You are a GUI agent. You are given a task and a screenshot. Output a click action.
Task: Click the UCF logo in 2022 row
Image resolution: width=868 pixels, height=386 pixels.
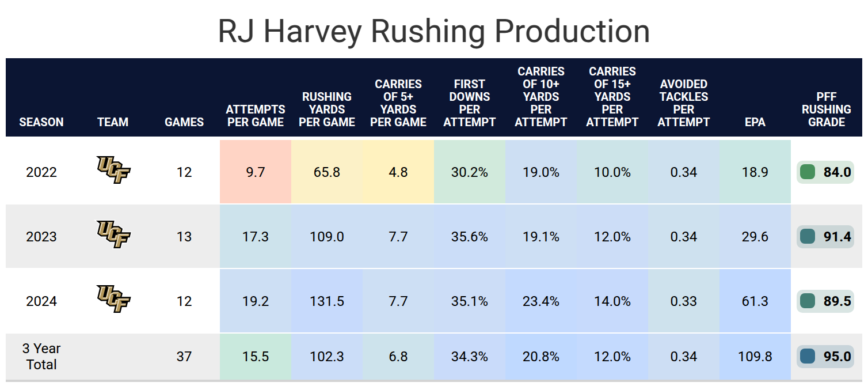coord(113,170)
